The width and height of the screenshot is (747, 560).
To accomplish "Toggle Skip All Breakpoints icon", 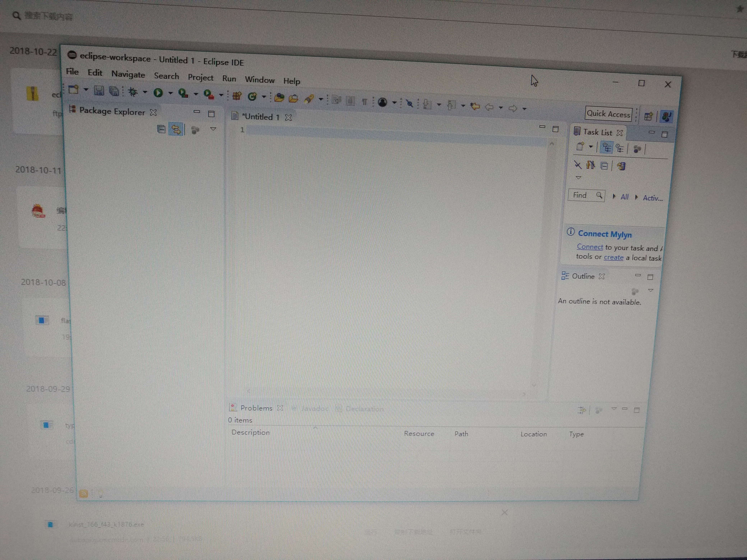I will (409, 103).
